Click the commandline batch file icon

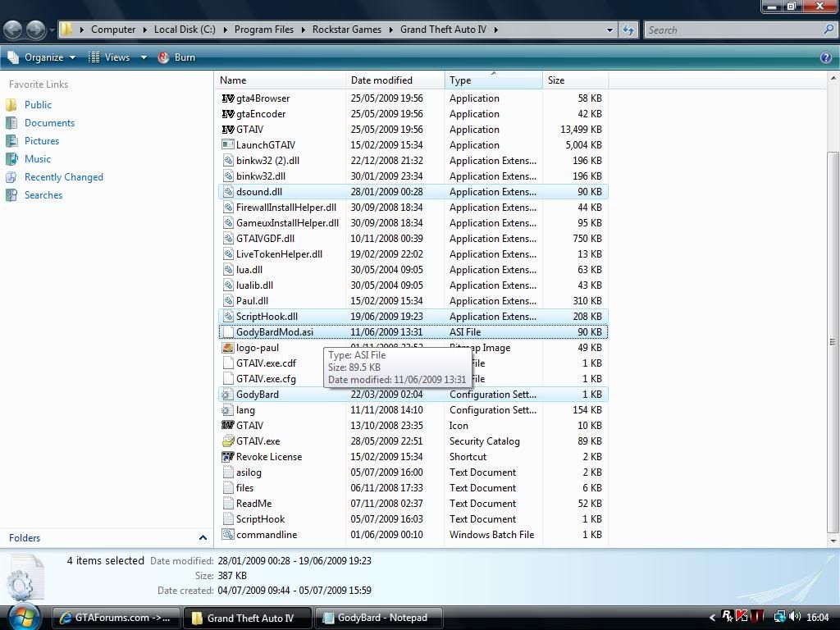pos(228,535)
